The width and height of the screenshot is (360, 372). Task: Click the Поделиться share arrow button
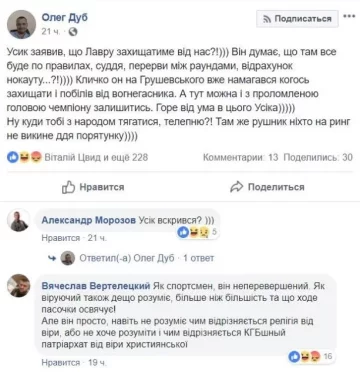pyautogui.click(x=267, y=187)
